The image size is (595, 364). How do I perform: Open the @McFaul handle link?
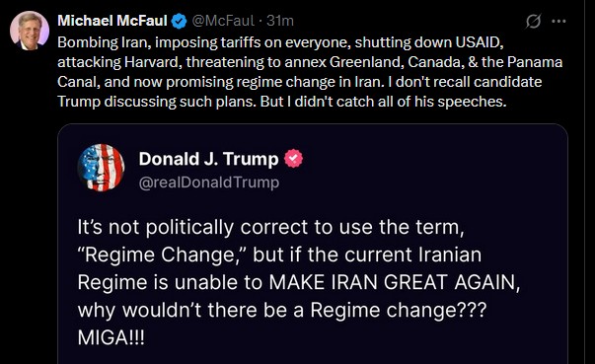[x=223, y=21]
